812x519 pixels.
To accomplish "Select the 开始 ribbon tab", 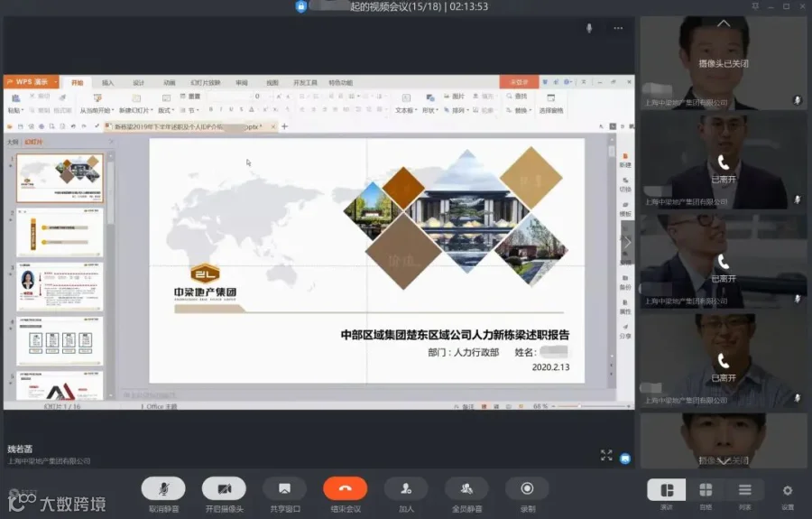I will coord(78,83).
